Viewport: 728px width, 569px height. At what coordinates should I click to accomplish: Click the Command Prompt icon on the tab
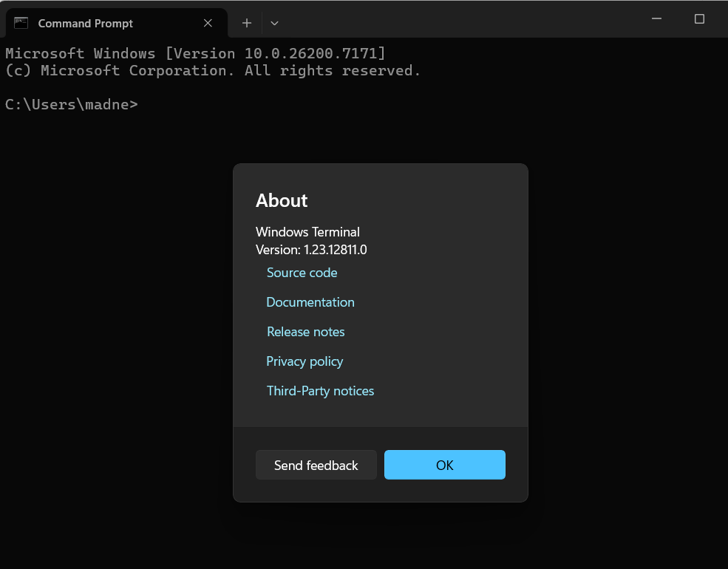[x=21, y=23]
